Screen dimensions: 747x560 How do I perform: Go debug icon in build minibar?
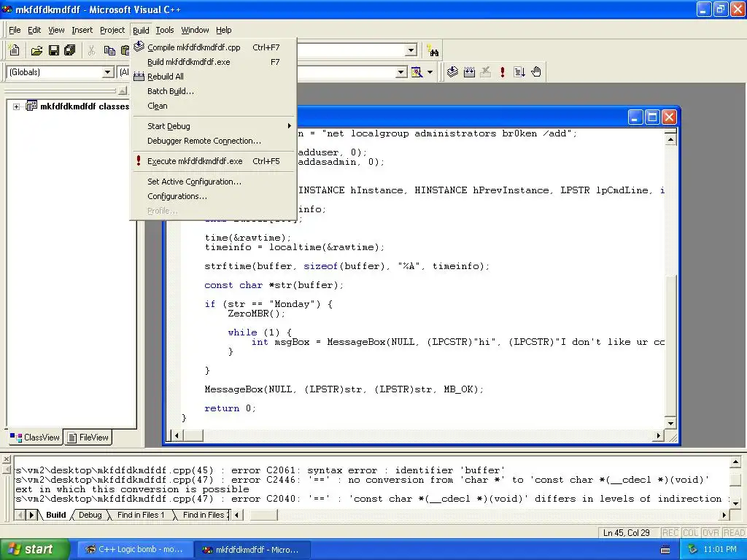[x=519, y=72]
